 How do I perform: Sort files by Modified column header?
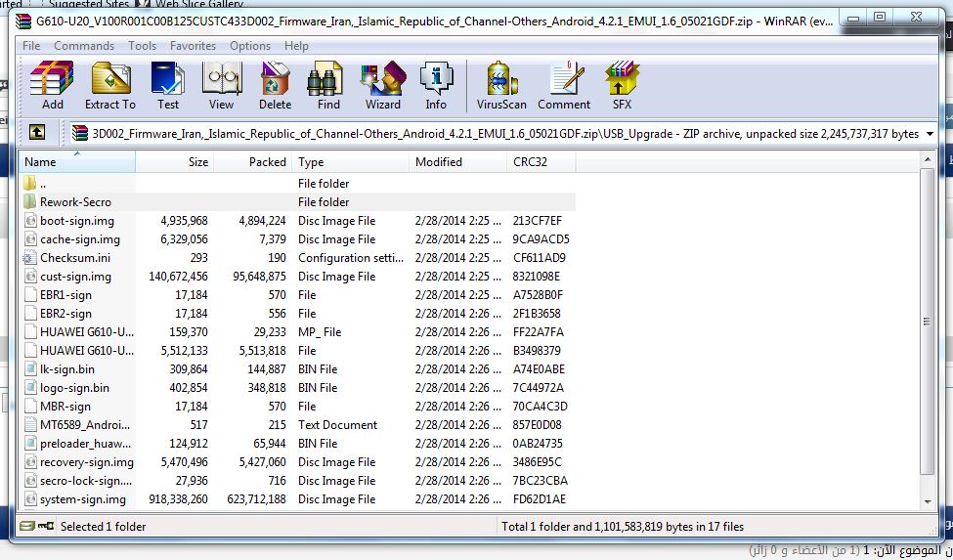coord(457,161)
